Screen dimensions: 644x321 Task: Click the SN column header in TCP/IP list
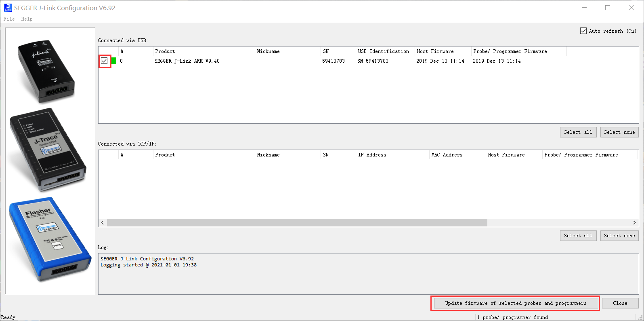point(338,155)
